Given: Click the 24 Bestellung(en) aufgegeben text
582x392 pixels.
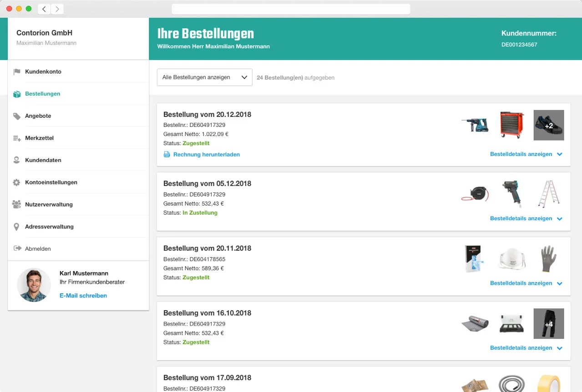Looking at the screenshot, I should [x=295, y=78].
